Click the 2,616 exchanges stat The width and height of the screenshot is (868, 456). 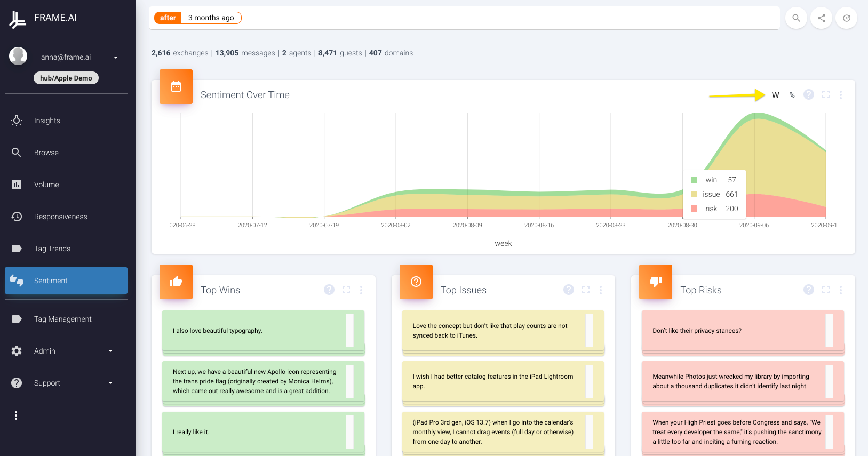coord(180,53)
